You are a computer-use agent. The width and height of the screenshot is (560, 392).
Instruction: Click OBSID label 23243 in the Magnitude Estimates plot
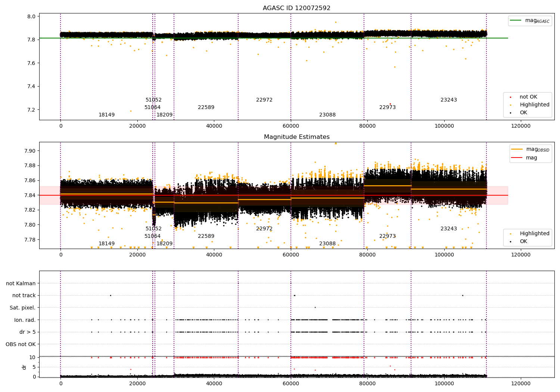click(x=449, y=229)
